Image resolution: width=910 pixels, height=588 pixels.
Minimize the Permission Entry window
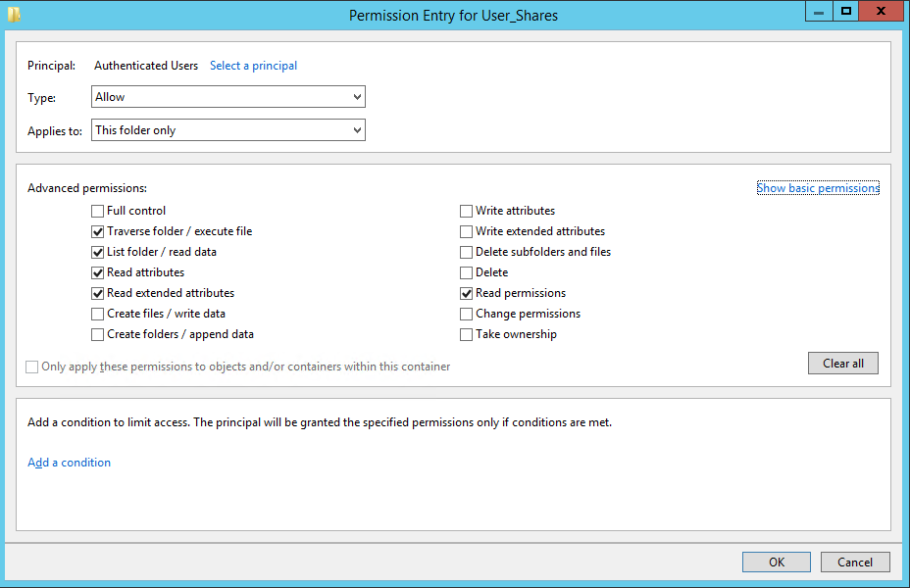819,11
